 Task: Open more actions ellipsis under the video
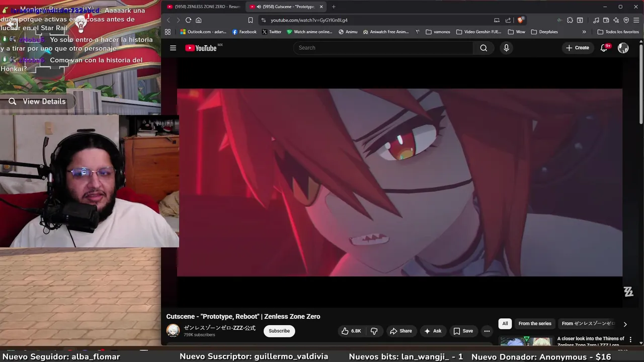click(487, 331)
